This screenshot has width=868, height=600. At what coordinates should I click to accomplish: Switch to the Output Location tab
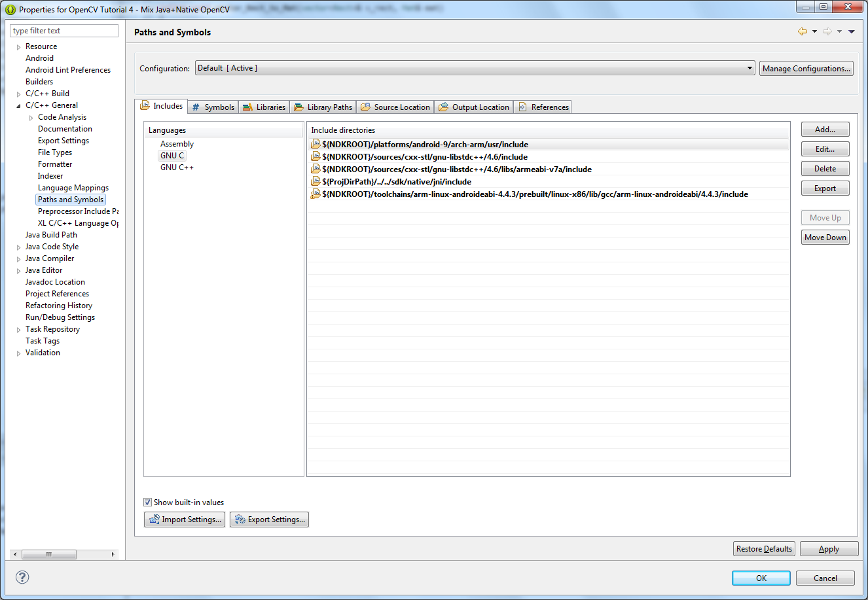click(474, 107)
